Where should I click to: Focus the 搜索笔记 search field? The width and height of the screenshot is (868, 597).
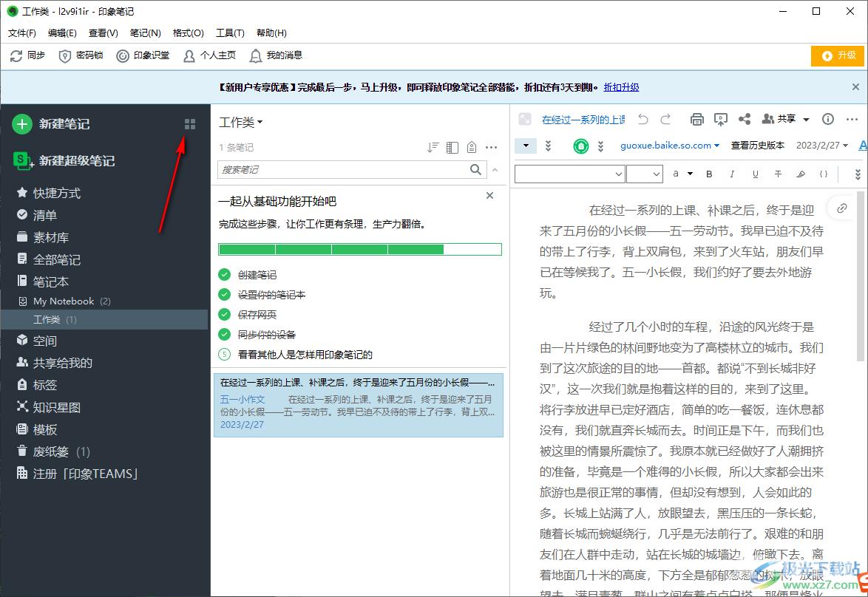point(343,169)
